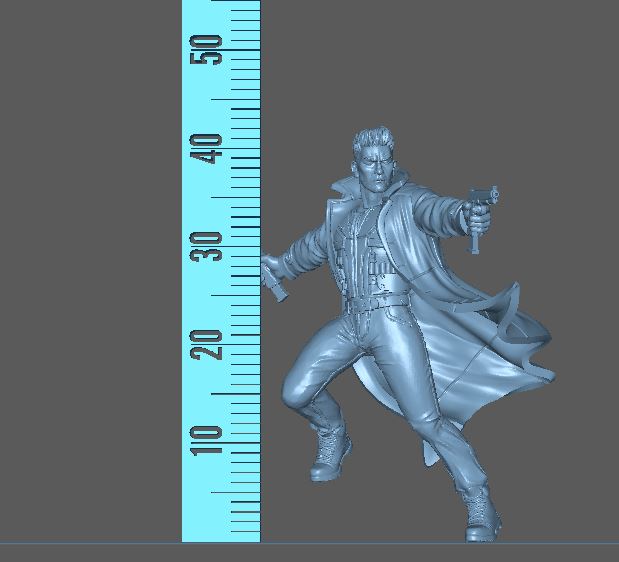
Task: Click the 50 mark on the ruler
Action: pyautogui.click(x=209, y=50)
